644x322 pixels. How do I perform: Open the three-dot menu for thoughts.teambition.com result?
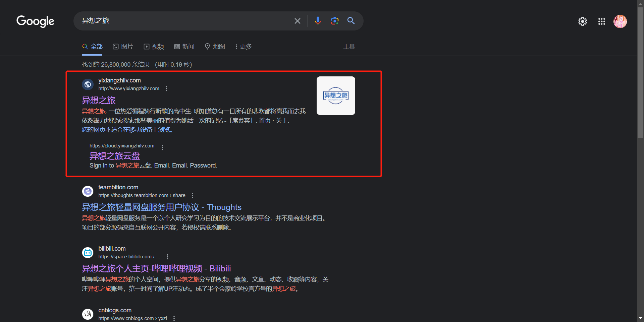tap(193, 195)
